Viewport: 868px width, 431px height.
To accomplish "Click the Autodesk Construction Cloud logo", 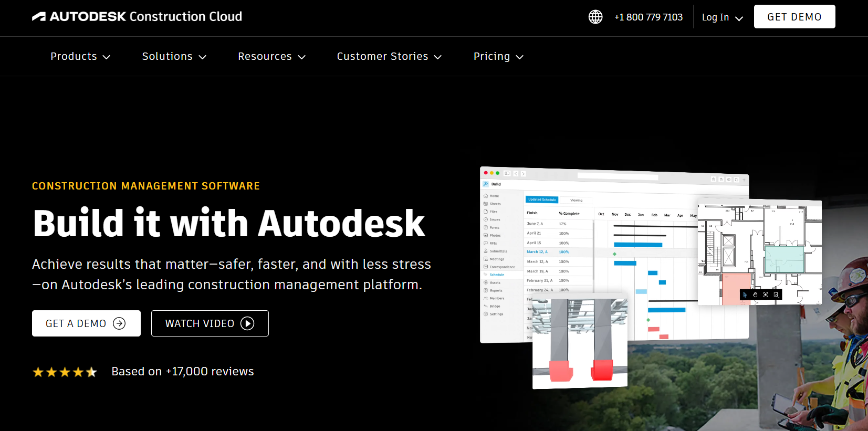I will (137, 17).
